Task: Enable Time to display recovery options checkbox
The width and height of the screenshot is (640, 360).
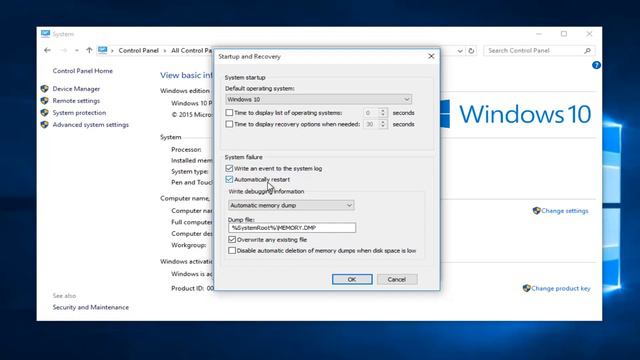Action: coord(229,124)
